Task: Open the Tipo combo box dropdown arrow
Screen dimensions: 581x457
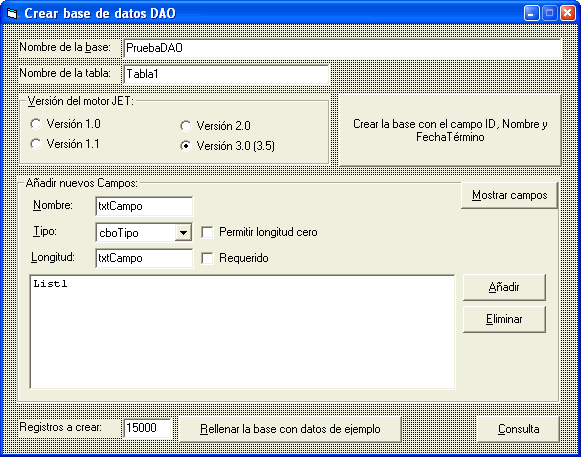Action: [x=183, y=233]
